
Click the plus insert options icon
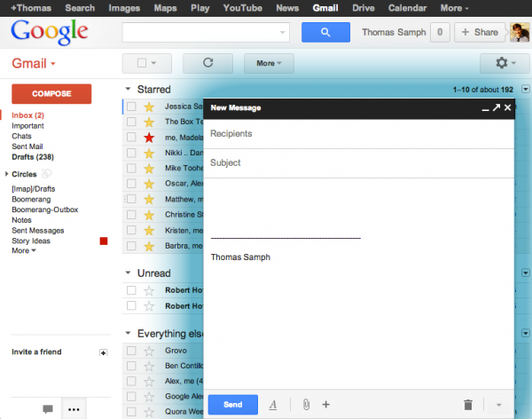point(325,405)
